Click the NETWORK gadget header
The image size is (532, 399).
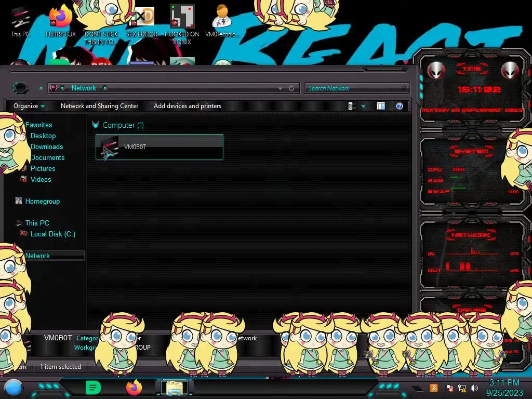tap(471, 235)
